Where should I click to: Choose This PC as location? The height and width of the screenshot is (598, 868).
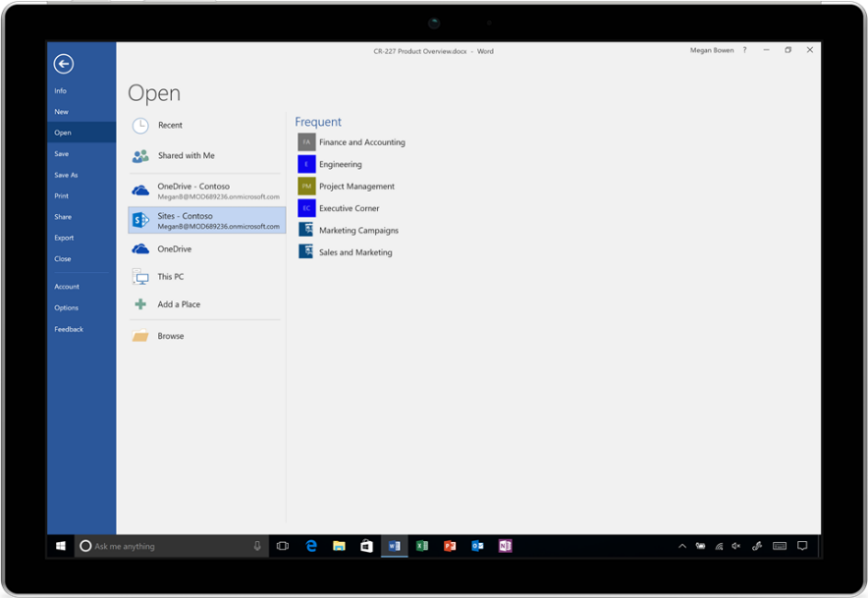[x=170, y=277]
